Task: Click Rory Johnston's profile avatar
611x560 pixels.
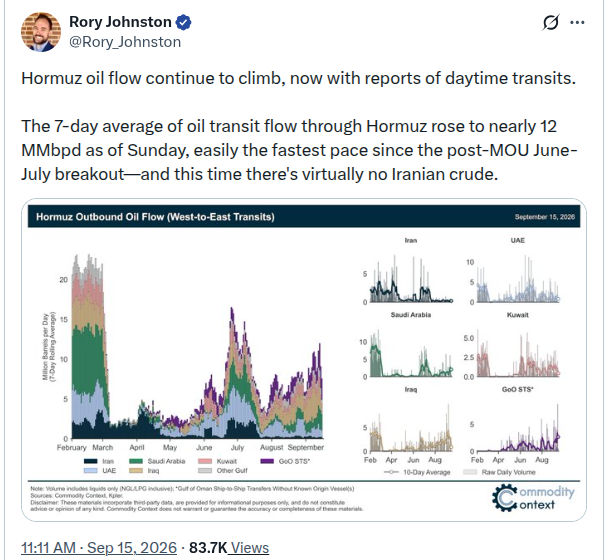Action: [x=41, y=32]
